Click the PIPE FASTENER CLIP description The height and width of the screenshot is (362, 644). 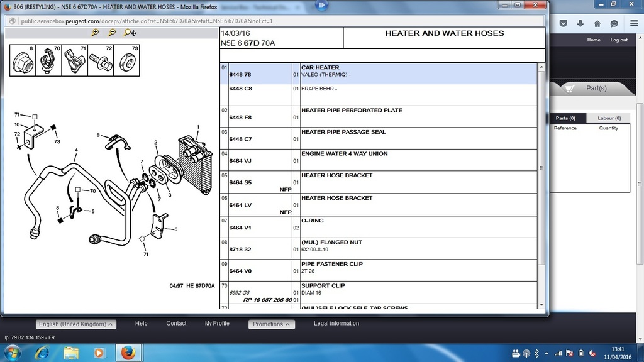pyautogui.click(x=332, y=264)
